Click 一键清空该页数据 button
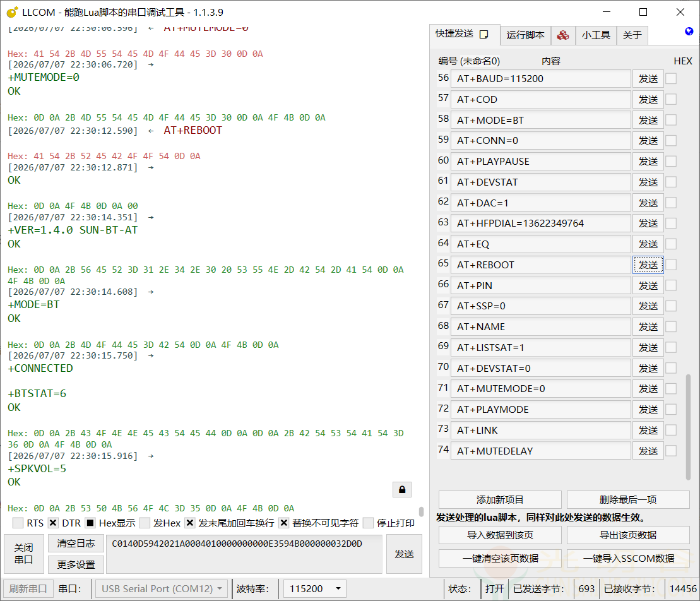This screenshot has height=601, width=700. pos(500,559)
